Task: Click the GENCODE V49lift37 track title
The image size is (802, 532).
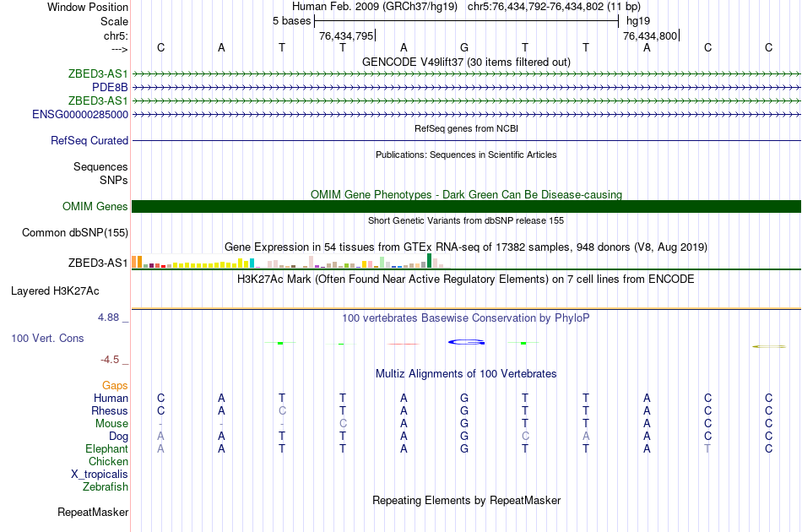Action: pos(466,62)
